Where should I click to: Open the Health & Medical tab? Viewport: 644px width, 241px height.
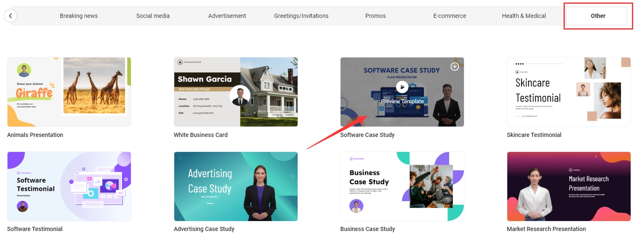524,16
